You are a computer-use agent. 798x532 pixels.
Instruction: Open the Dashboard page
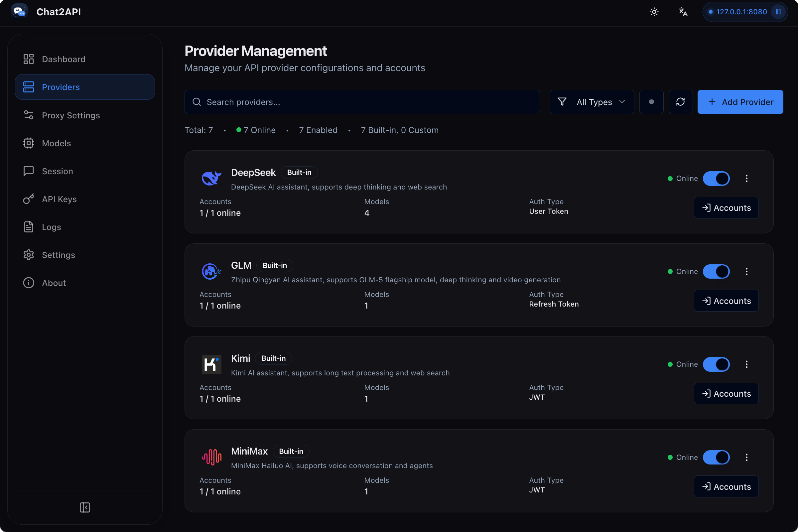(85, 59)
